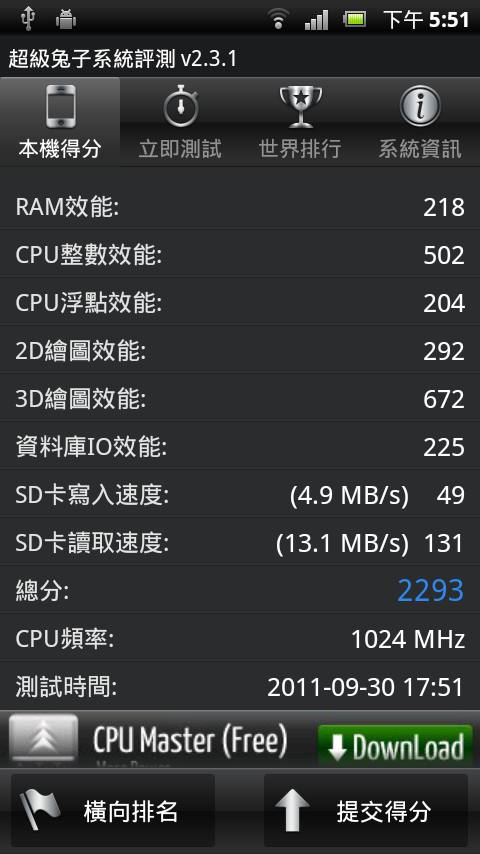Screen dimensions: 480x854
Task: Tap the up arrow icon beside 提交得分
Action: pyautogui.click(x=292, y=811)
